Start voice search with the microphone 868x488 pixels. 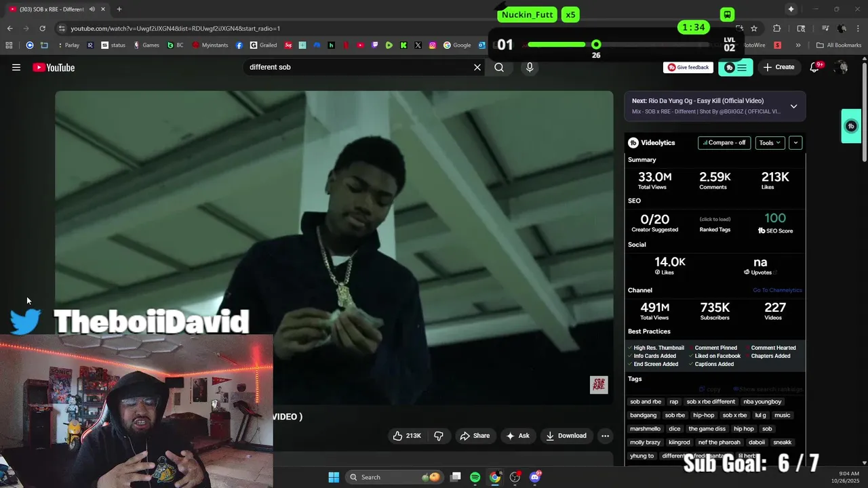(530, 67)
